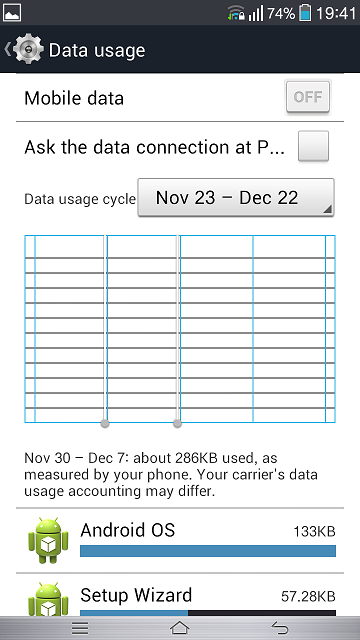Image resolution: width=360 pixels, height=640 pixels.
Task: Check the Ask the data connection checkbox
Action: (x=313, y=146)
